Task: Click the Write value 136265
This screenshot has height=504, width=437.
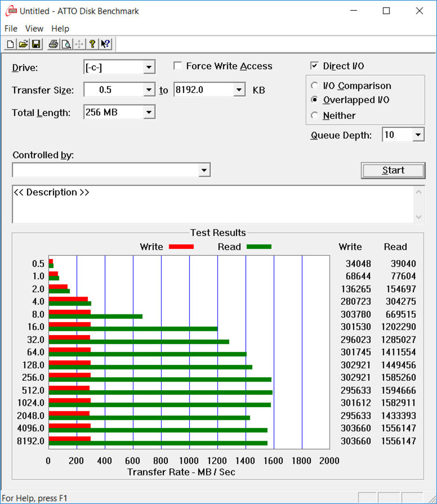Action: [356, 289]
